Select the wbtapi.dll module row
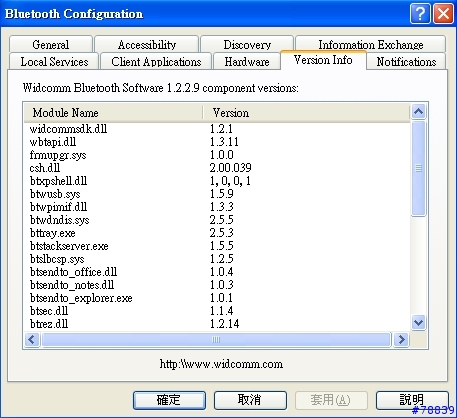The image size is (457, 418). [217, 142]
